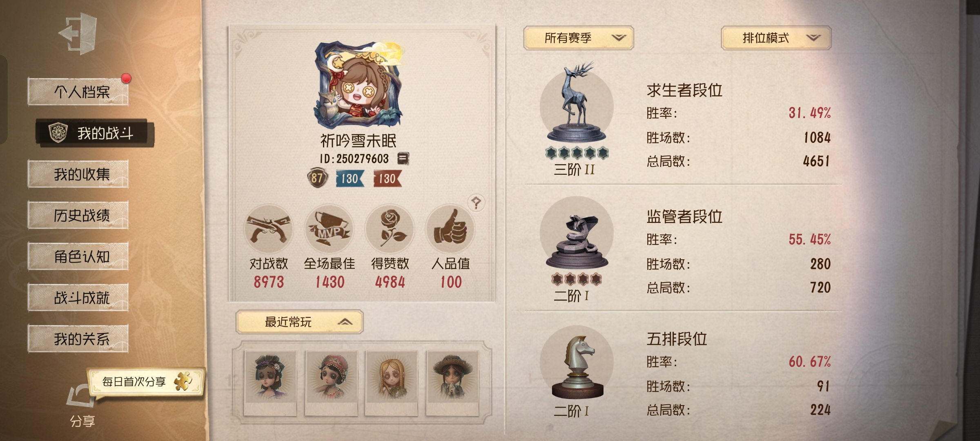
Task: Click the 每日首次分享 puzzle button
Action: tap(146, 382)
